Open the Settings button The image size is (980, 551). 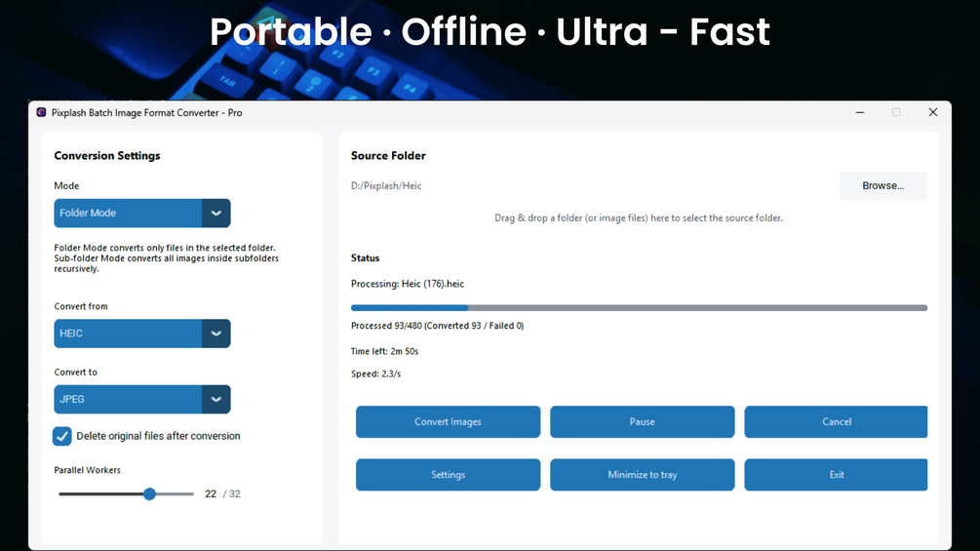pos(449,475)
